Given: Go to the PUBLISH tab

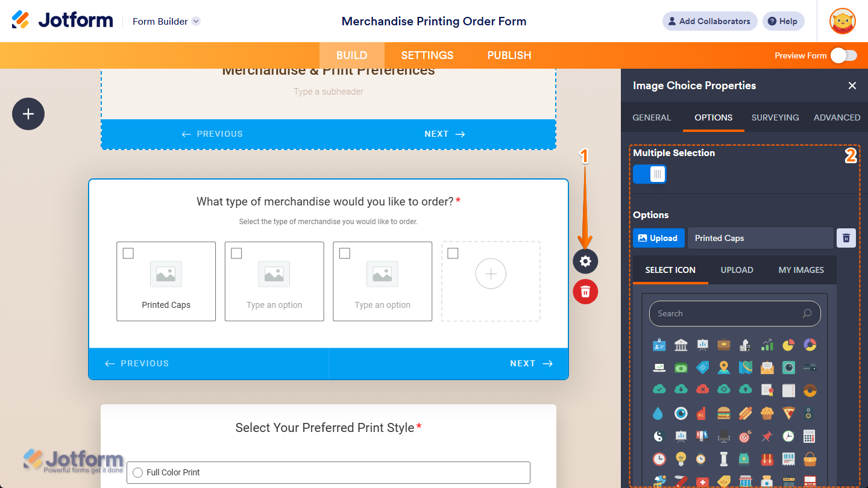Looking at the screenshot, I should coord(509,55).
